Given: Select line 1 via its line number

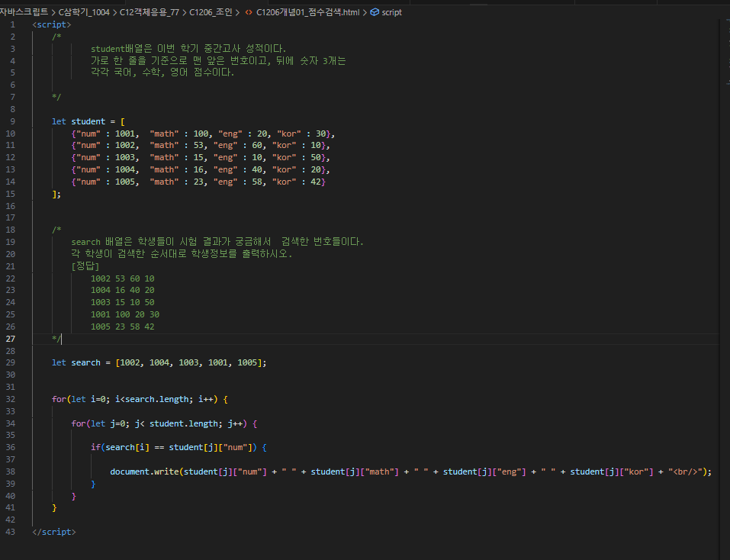Looking at the screenshot, I should tap(12, 24).
